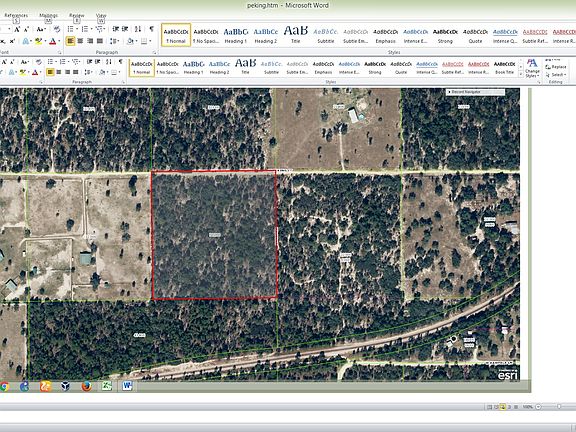Launch Firefox from the taskbar
Screen dimensions: 576x432
(87, 386)
